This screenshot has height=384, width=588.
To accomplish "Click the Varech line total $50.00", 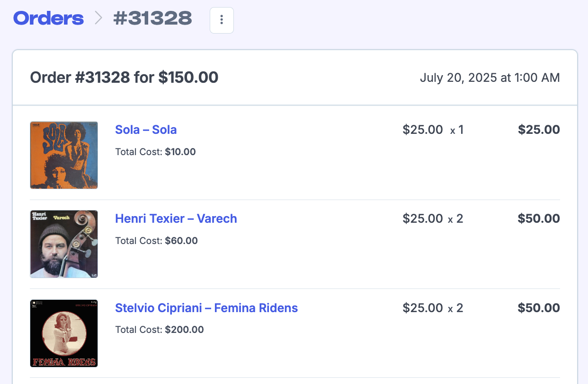I will [x=539, y=218].
